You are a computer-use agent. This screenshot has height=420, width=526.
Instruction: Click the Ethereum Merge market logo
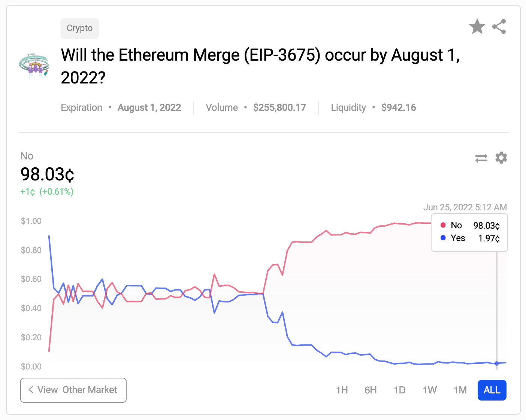(x=34, y=66)
